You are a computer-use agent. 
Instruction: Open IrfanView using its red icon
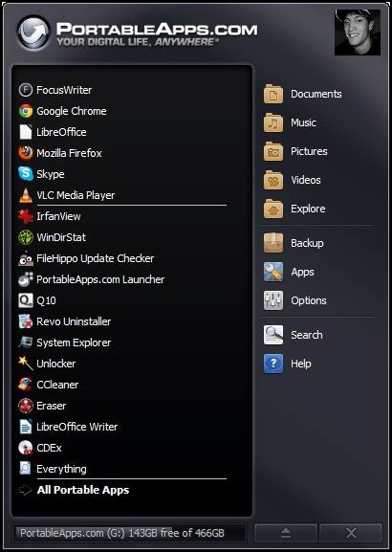click(x=26, y=216)
